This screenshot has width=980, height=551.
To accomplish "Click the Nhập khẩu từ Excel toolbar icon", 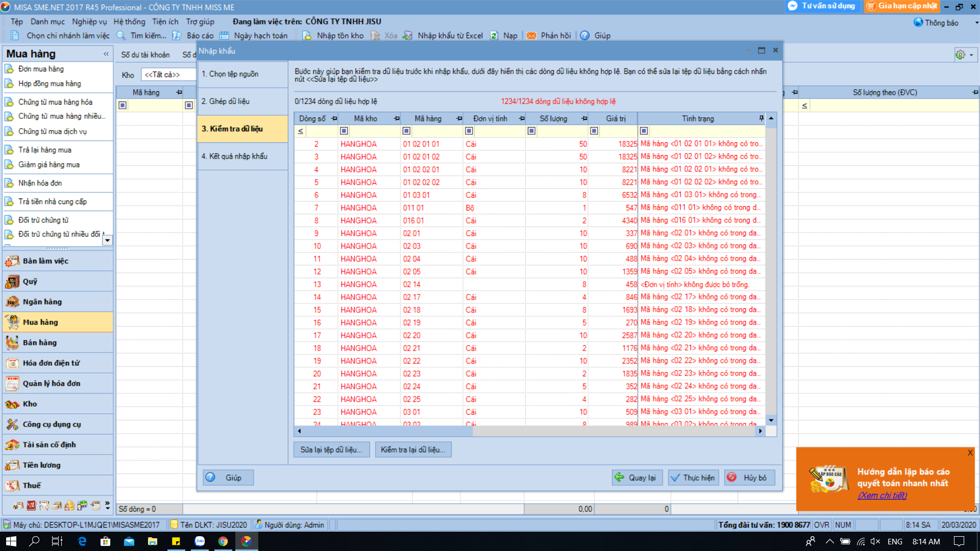I will click(407, 36).
